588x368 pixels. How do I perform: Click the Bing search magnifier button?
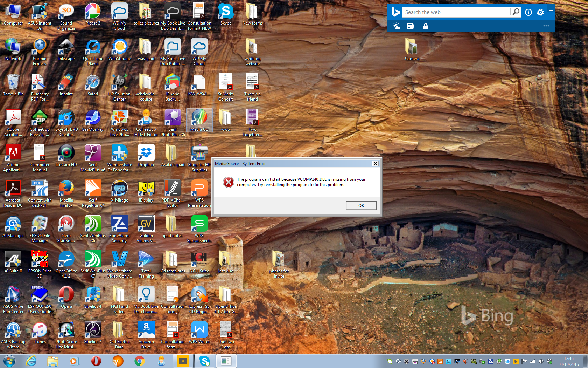click(x=515, y=12)
